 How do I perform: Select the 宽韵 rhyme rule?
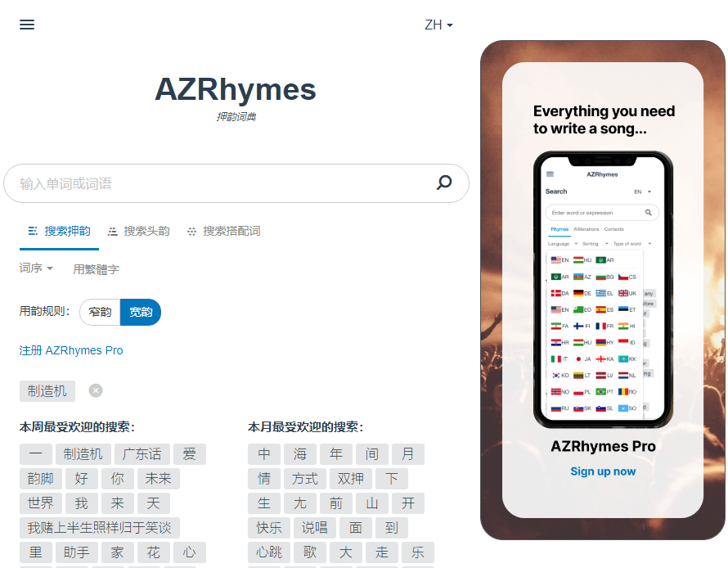click(x=141, y=312)
